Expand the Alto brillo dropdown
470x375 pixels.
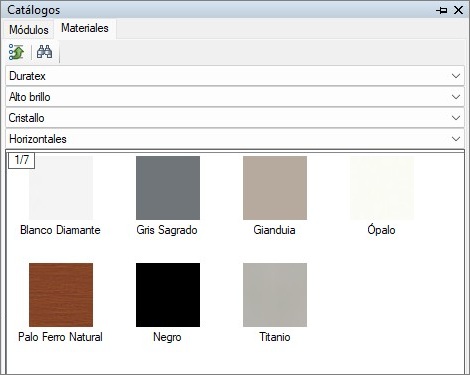pyautogui.click(x=235, y=97)
